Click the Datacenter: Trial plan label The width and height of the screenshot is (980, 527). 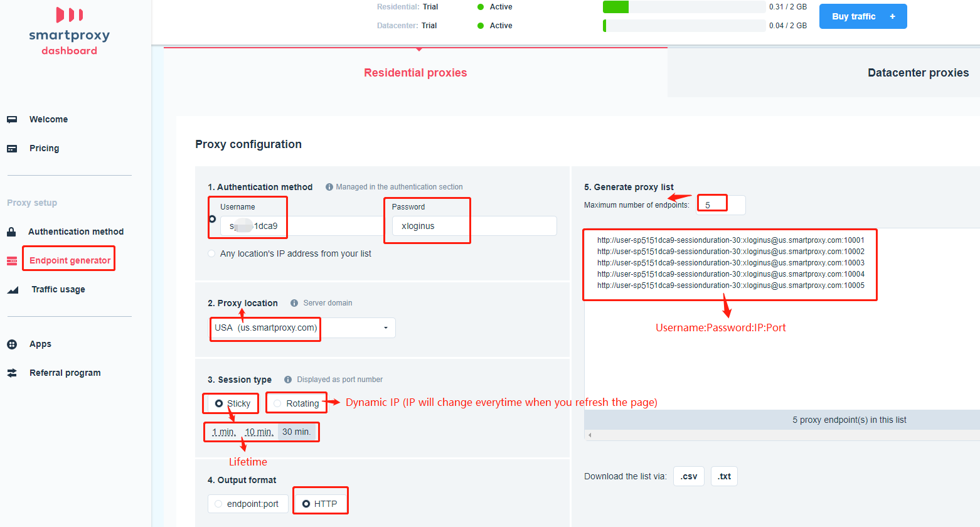[x=407, y=26]
